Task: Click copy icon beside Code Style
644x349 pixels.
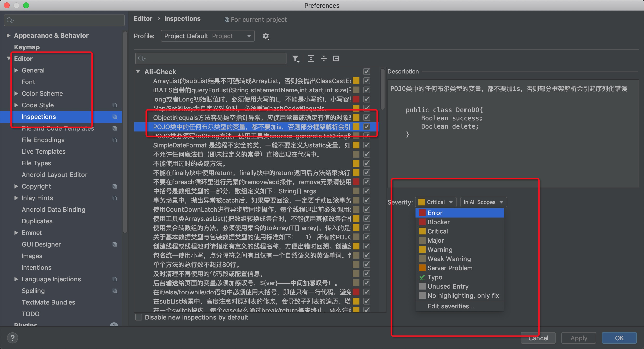Action: [115, 105]
